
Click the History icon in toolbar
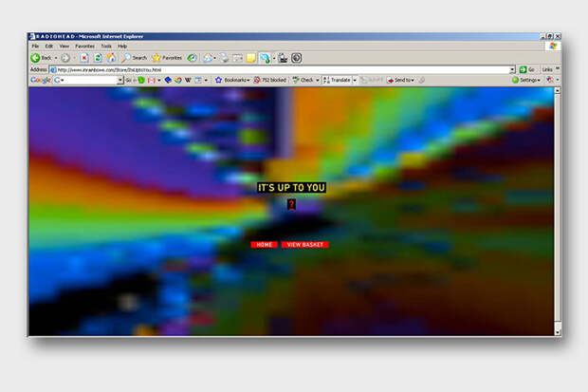(x=193, y=58)
